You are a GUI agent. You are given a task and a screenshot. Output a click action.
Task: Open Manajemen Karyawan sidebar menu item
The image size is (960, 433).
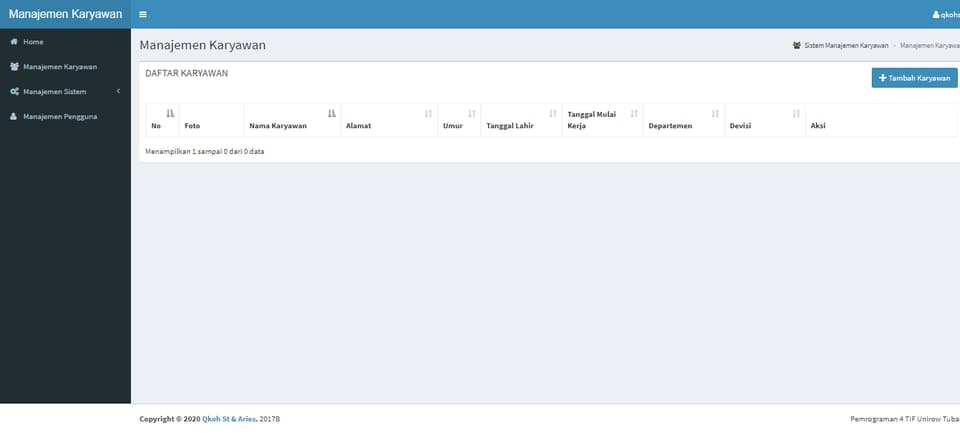[x=66, y=67]
